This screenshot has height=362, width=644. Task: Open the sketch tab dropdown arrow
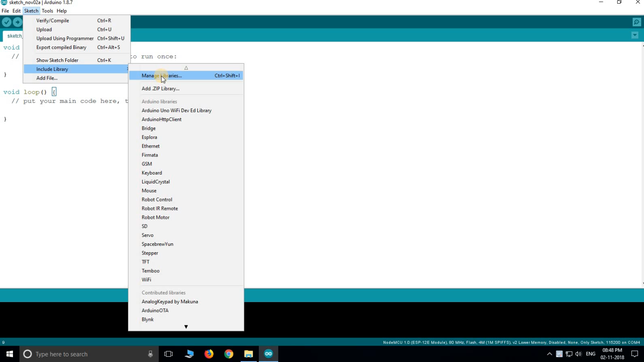pyautogui.click(x=635, y=35)
